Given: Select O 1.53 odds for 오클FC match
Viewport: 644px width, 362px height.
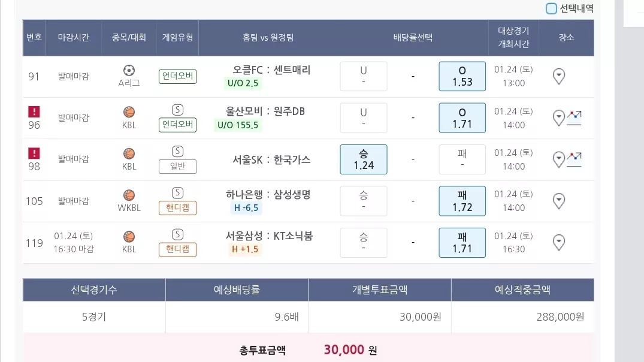Looking at the screenshot, I should pyautogui.click(x=462, y=77).
